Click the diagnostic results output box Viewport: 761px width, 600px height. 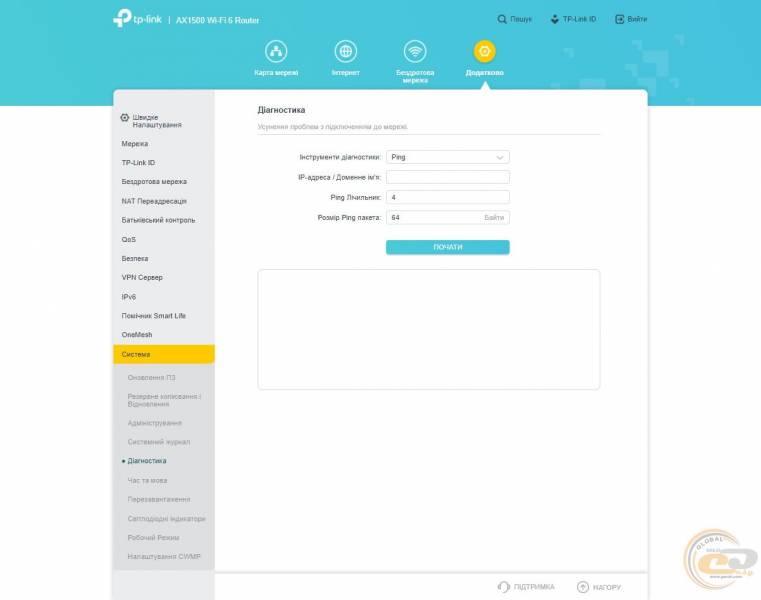[429, 330]
